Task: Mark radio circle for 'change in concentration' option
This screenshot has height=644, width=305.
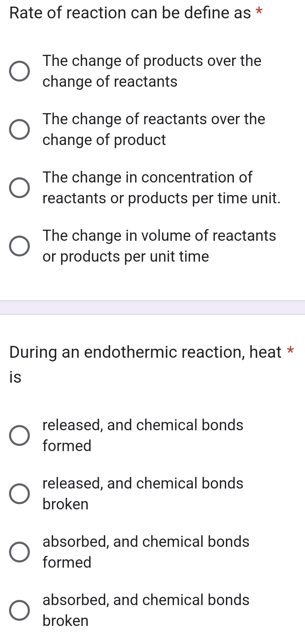Action: (x=19, y=188)
